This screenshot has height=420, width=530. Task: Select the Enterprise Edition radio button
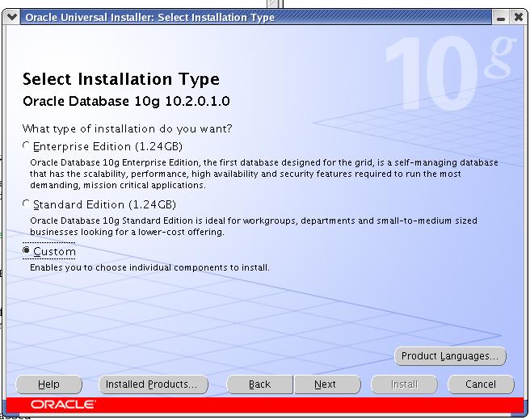tap(27, 146)
